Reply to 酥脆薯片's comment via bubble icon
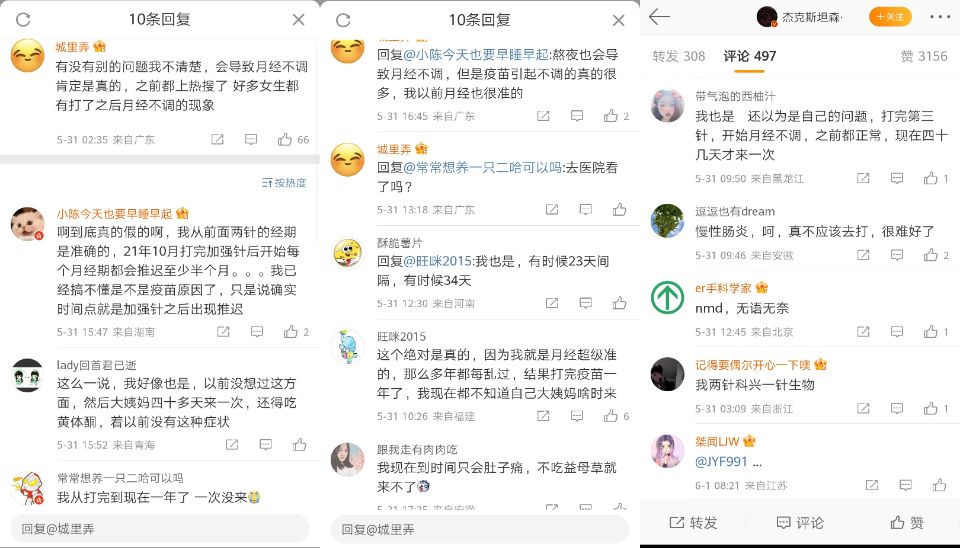Screen dimensions: 960x548 (x=586, y=302)
